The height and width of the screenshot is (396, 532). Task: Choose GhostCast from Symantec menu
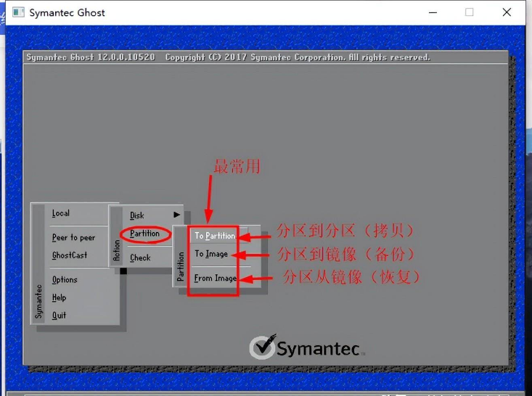[70, 255]
